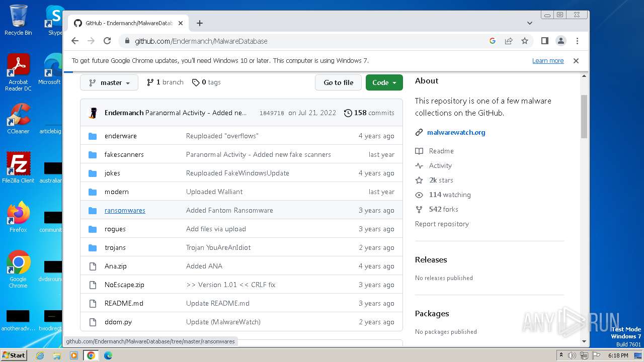Open Windows Explorer from taskbar

tap(57, 355)
